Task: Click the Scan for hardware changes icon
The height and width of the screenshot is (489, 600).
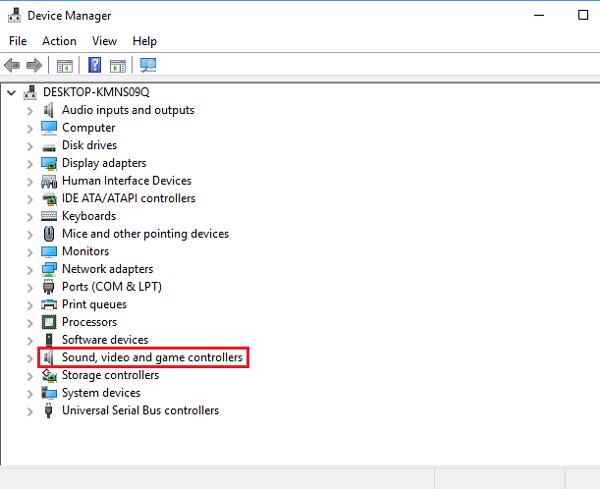Action: click(149, 66)
